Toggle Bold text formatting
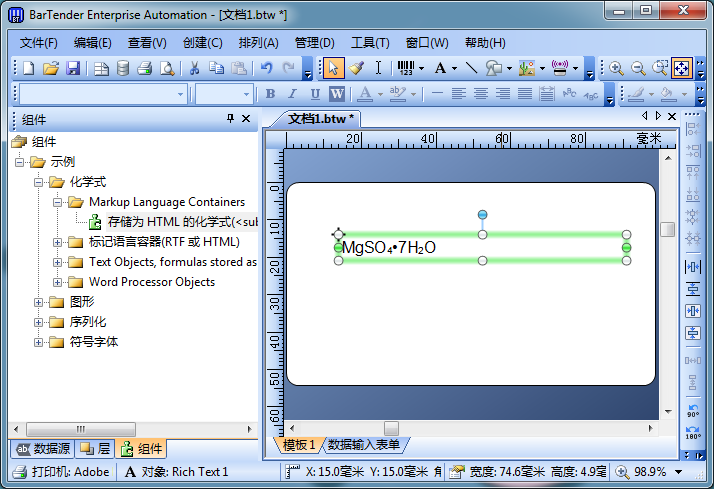The height and width of the screenshot is (489, 714). tap(270, 94)
